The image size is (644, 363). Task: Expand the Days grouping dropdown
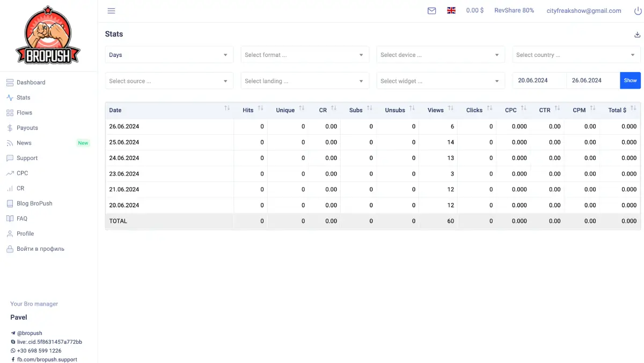click(x=169, y=55)
